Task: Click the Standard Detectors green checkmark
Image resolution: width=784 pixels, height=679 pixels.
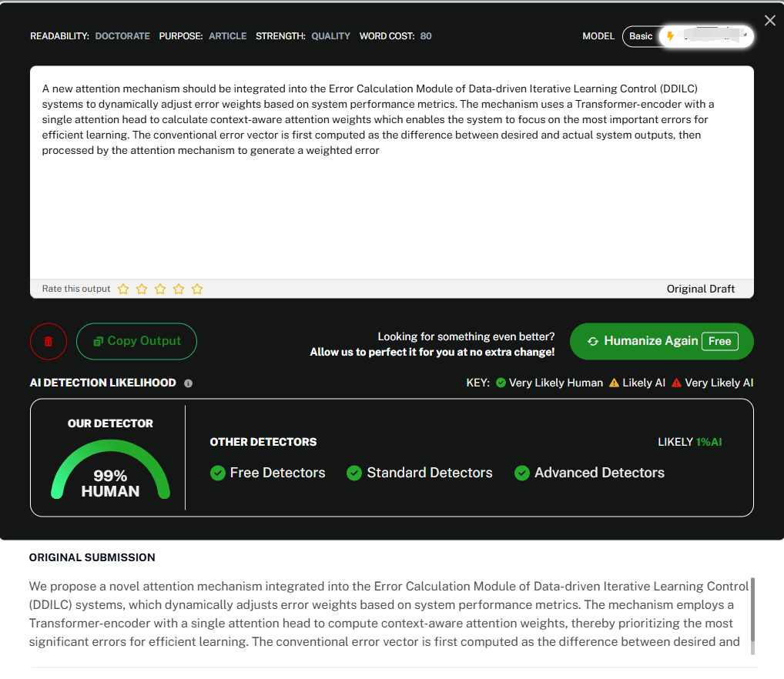Action: pos(354,473)
